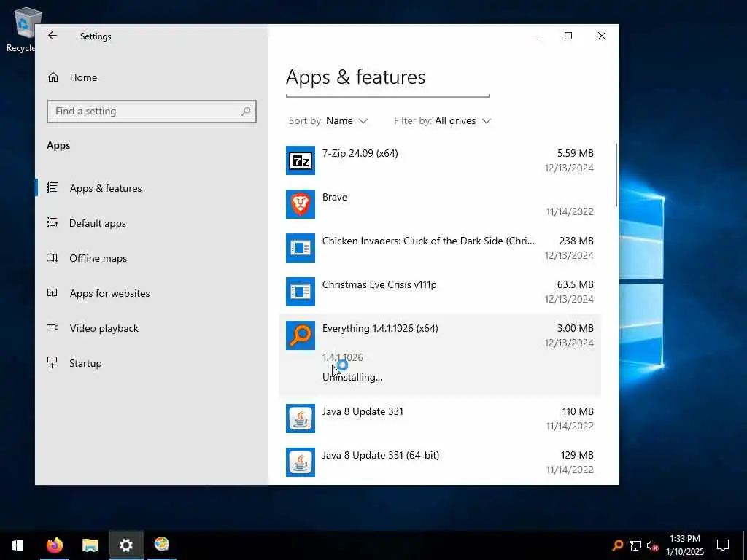Click the 110 MB size value
This screenshot has width=747, height=560.
tap(578, 411)
